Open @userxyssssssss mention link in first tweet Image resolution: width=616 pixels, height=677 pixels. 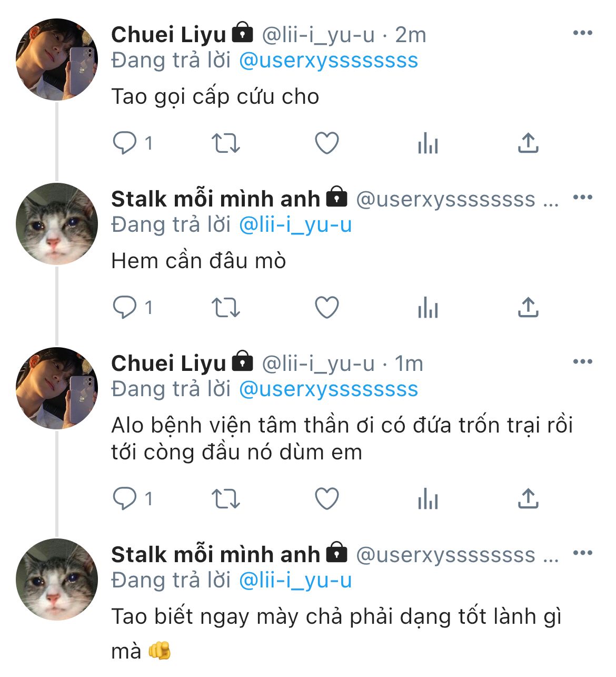(328, 61)
